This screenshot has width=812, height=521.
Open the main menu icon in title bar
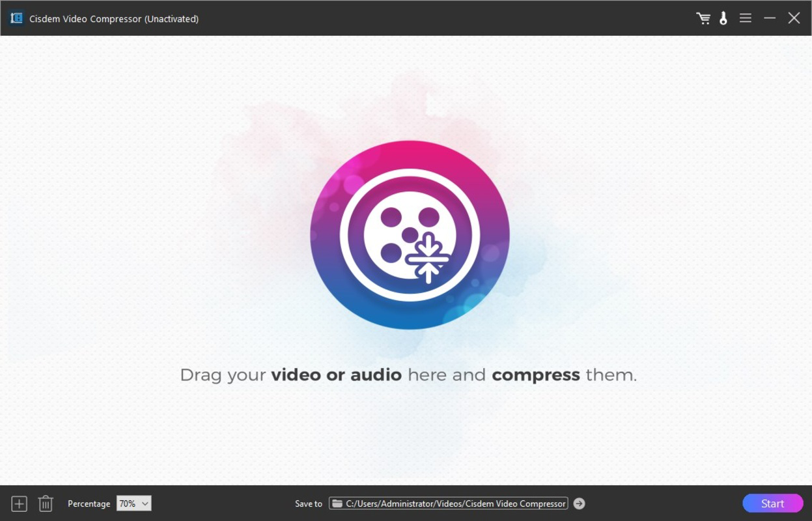click(x=745, y=18)
